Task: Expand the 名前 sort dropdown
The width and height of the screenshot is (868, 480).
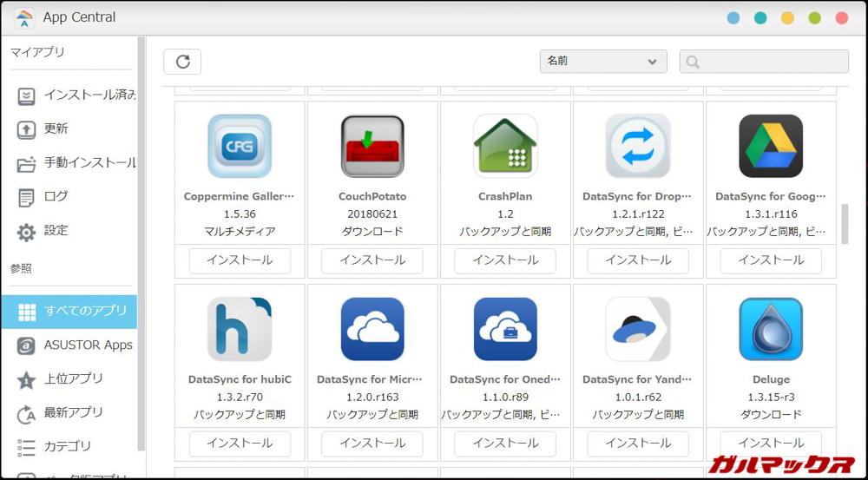Action: 602,62
